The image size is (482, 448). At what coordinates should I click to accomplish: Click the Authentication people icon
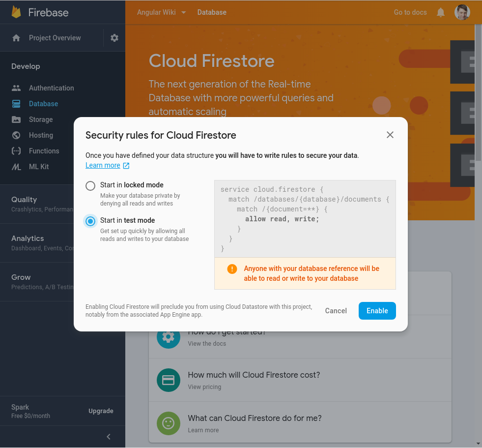pos(16,88)
